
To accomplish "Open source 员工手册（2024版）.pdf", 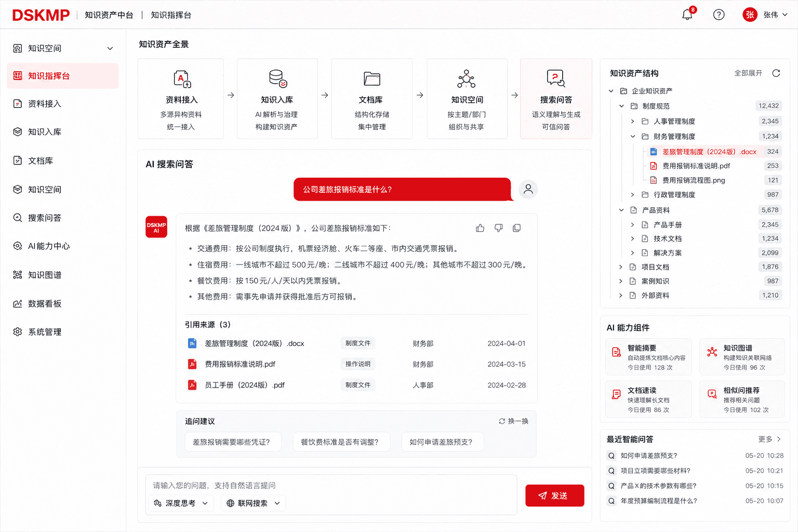I will click(245, 385).
